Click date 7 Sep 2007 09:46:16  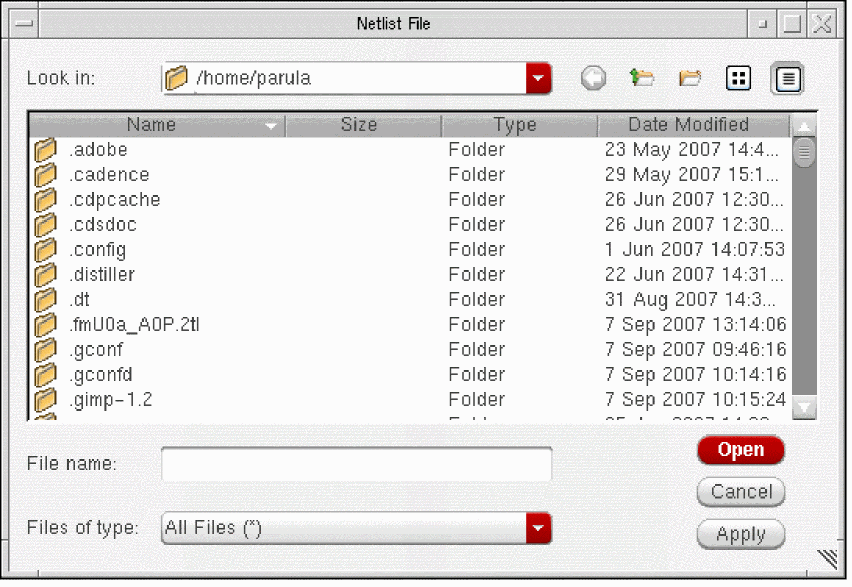tap(696, 349)
